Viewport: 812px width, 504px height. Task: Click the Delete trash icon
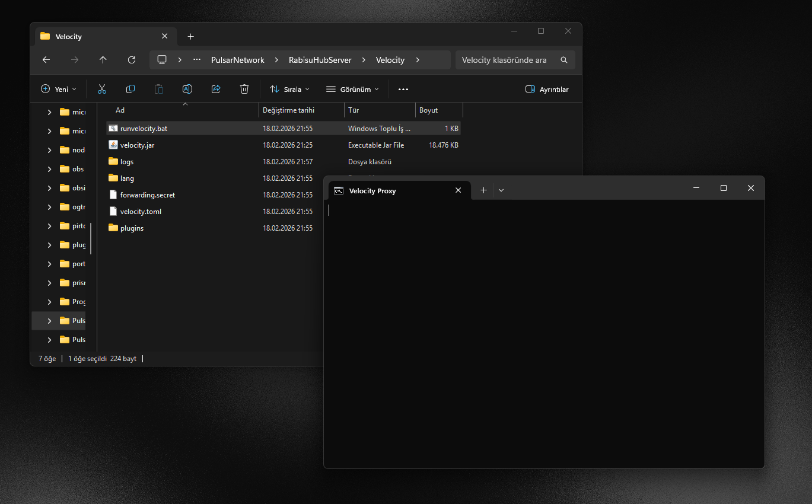pos(244,89)
